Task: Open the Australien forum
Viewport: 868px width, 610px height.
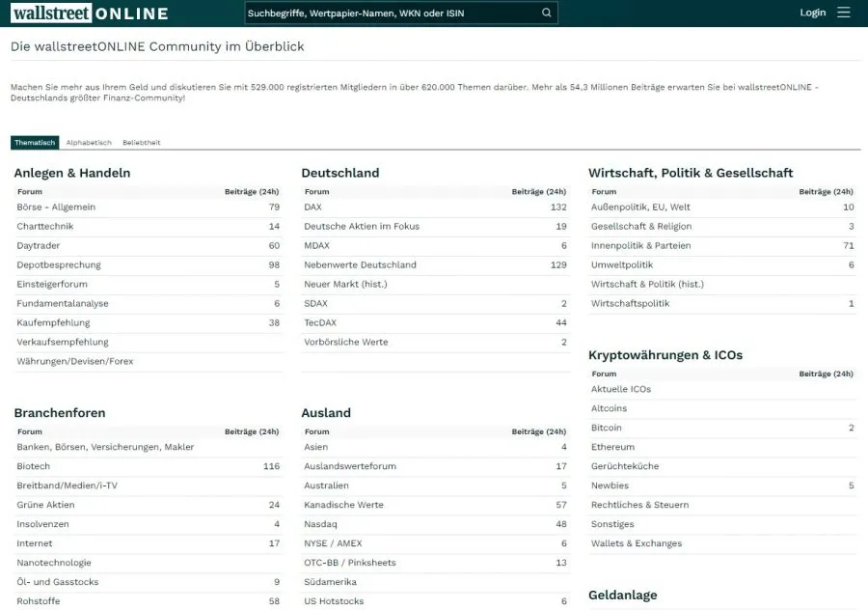Action: click(x=326, y=485)
